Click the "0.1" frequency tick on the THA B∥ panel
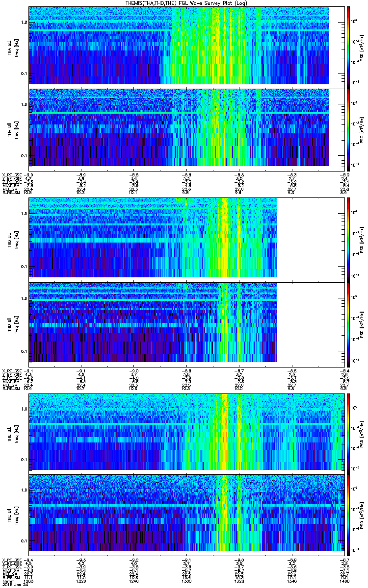Viewport: 368px width, 588px height. (24, 156)
